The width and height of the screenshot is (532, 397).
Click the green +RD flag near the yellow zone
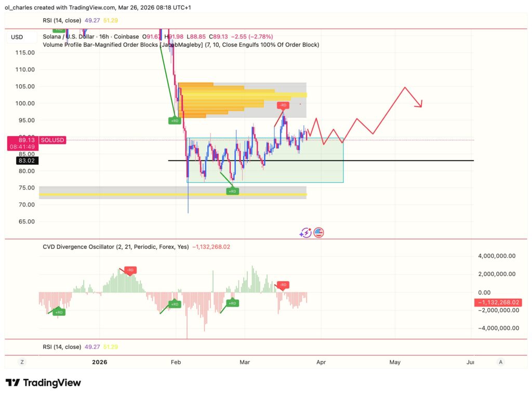(232, 191)
